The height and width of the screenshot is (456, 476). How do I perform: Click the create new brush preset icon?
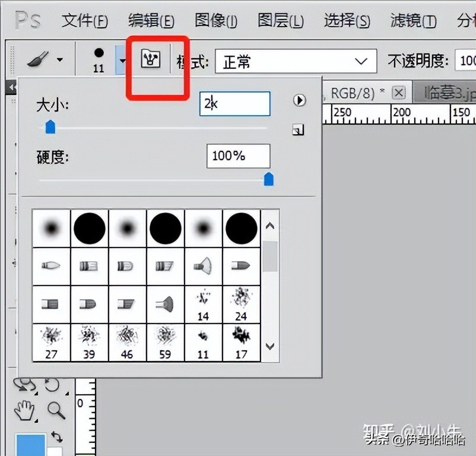[298, 129]
